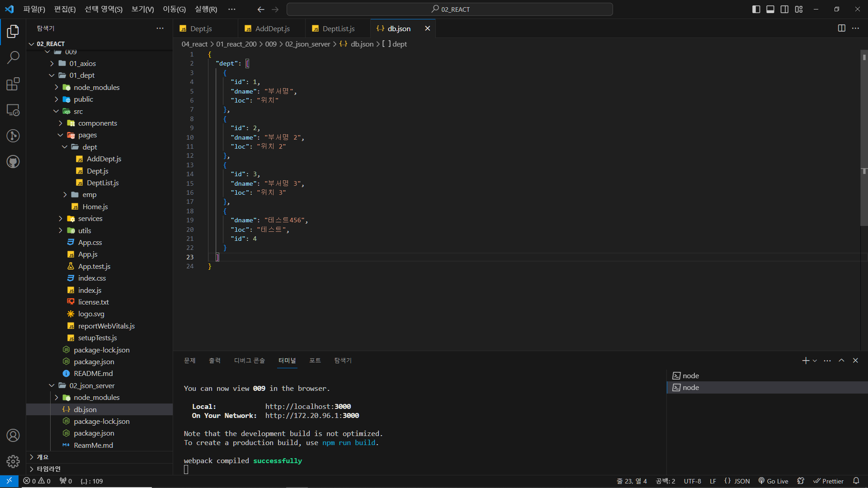Split the editor to the right

tap(841, 28)
